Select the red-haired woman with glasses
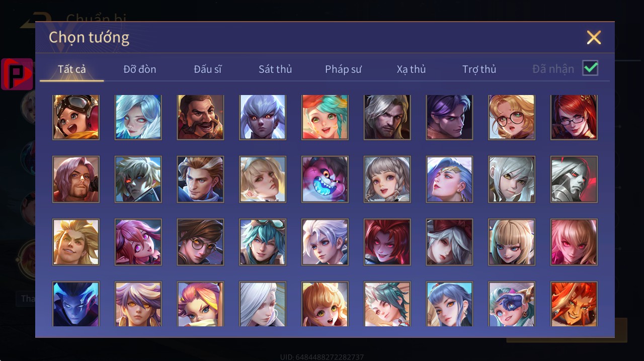This screenshot has width=644, height=361. tap(574, 117)
